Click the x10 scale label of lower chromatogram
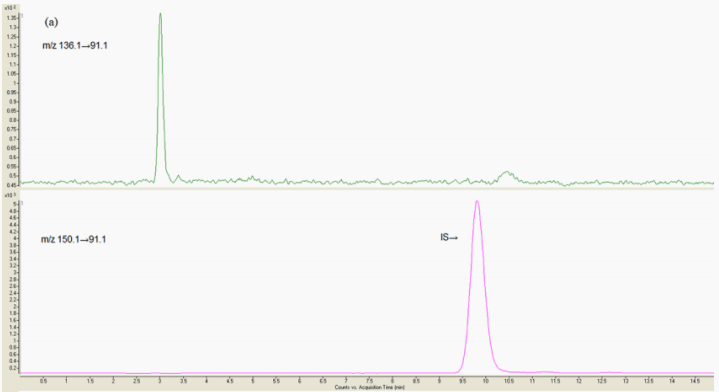Image resolution: width=719 pixels, height=392 pixels. 10,195
